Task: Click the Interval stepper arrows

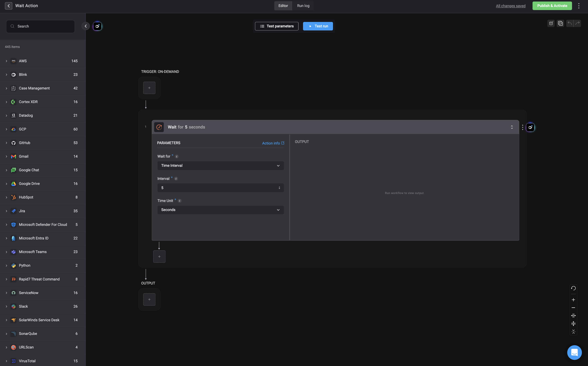Action: click(x=279, y=188)
